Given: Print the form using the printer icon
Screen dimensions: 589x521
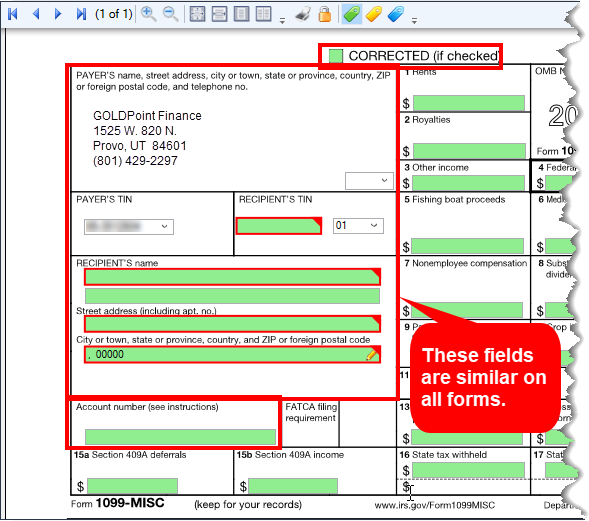Looking at the screenshot, I should pos(303,14).
